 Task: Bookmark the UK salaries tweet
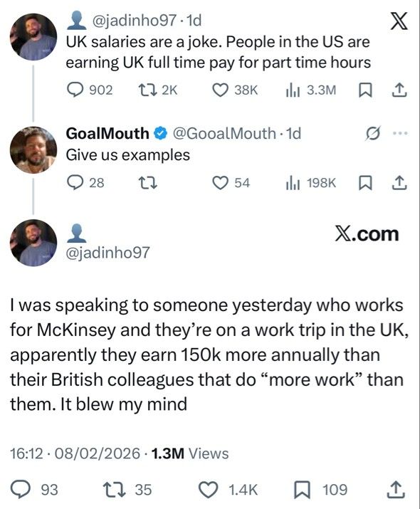pos(365,90)
